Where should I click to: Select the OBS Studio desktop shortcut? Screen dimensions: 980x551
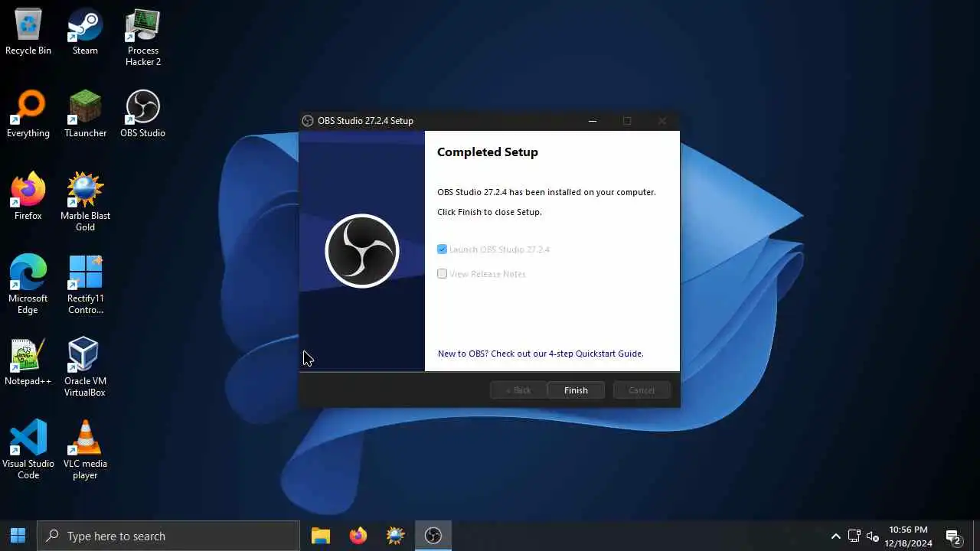[142, 115]
